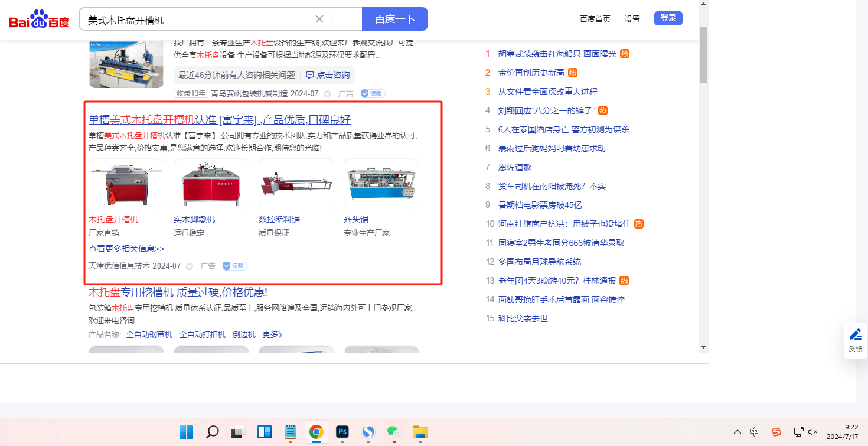Open hot search 胡塞武装袭击红海船只 画面曝光
Image resolution: width=868 pixels, height=446 pixels.
click(x=557, y=54)
